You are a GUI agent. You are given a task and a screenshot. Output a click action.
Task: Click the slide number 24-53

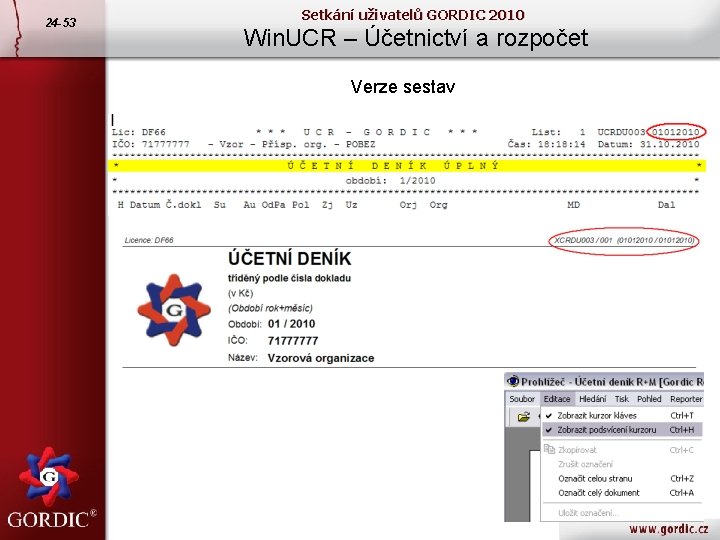pyautogui.click(x=61, y=22)
